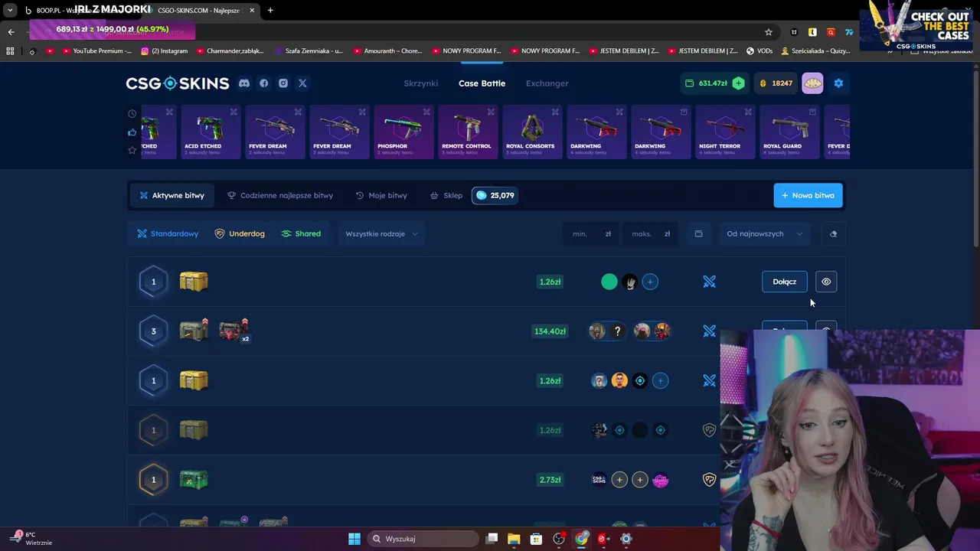Open the Discord link icon
The image size is (980, 551).
coord(244,83)
